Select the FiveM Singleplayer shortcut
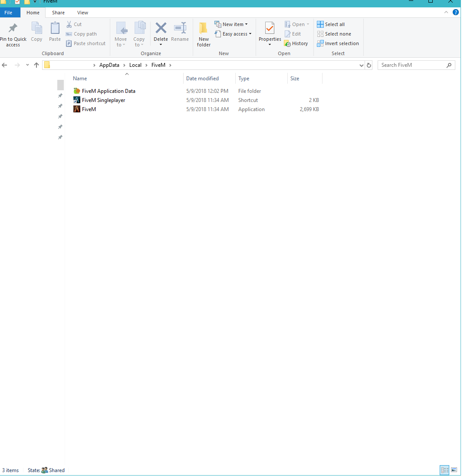 tap(103, 100)
